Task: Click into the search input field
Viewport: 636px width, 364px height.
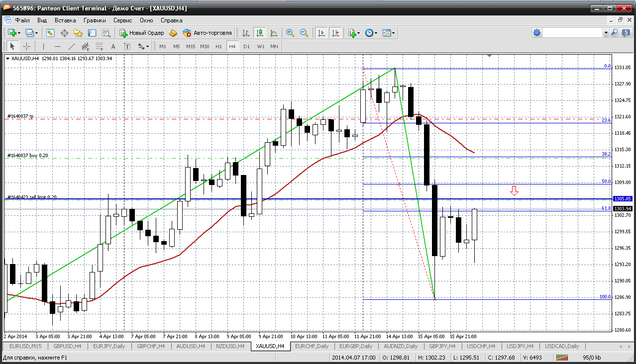Action: tap(572, 33)
